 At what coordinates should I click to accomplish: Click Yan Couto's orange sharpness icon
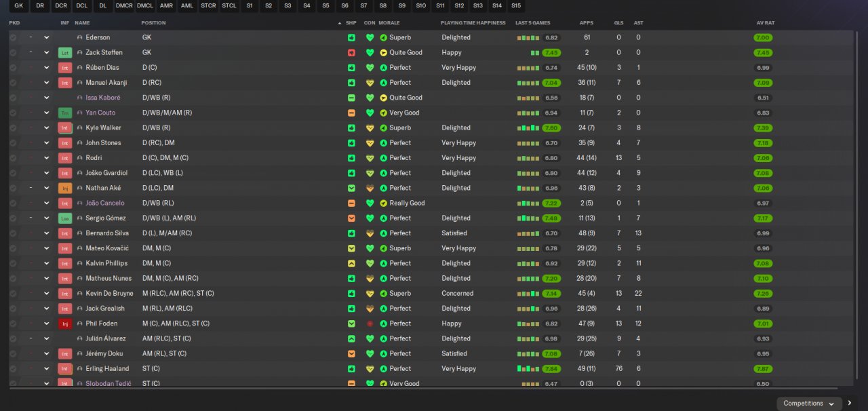351,113
